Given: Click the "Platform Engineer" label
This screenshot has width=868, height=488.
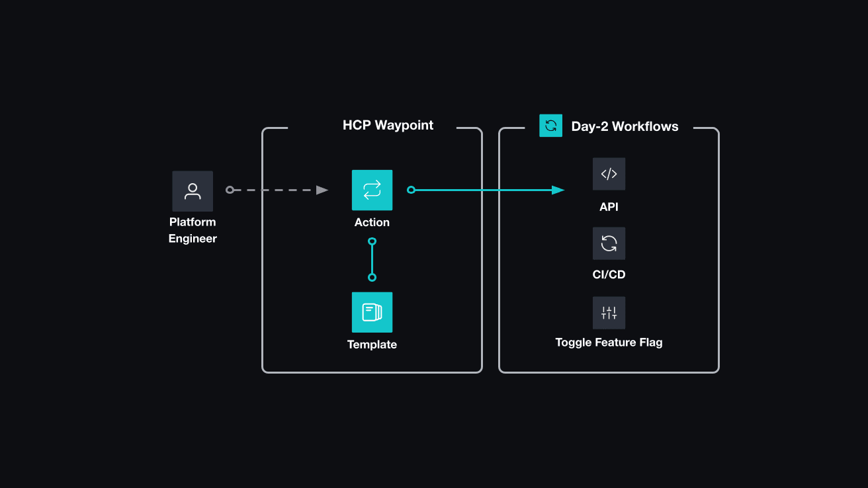Looking at the screenshot, I should [x=193, y=230].
